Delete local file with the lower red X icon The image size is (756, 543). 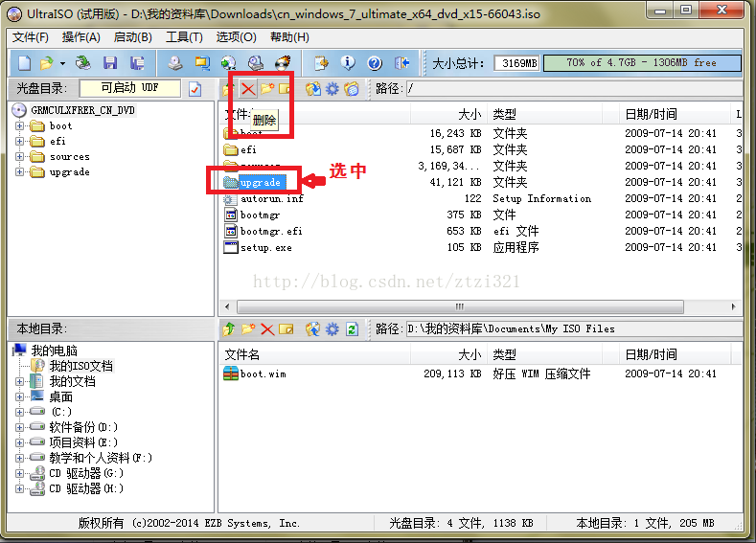(267, 329)
